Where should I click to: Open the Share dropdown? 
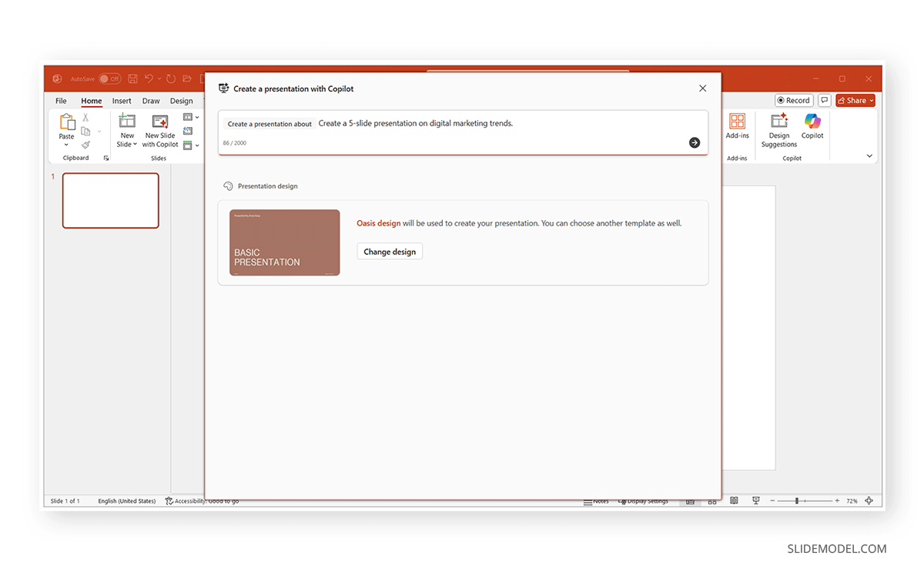click(x=855, y=100)
